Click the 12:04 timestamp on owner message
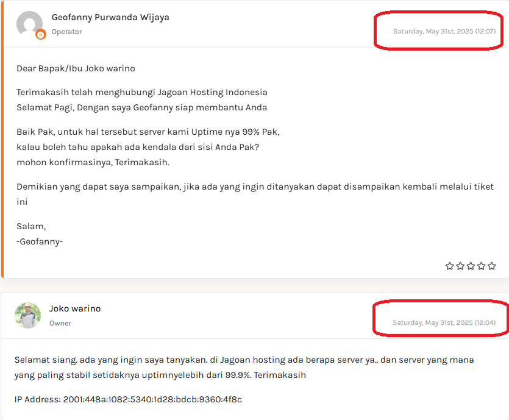This screenshot has width=509, height=420. (x=443, y=322)
